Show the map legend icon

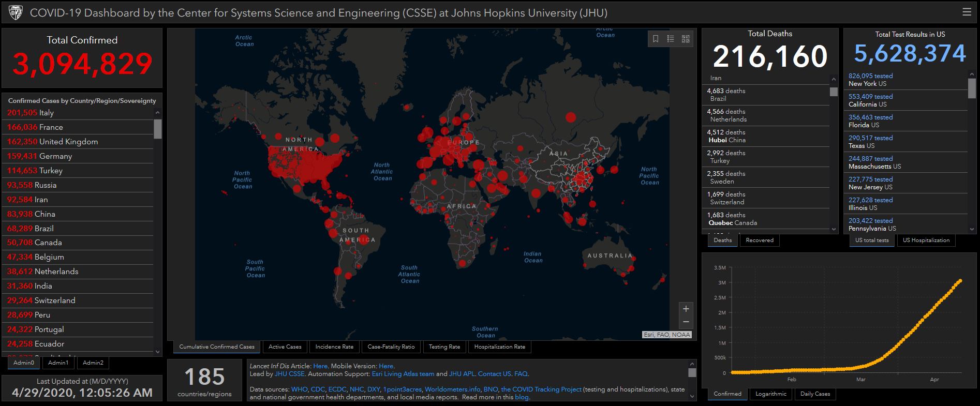point(671,39)
